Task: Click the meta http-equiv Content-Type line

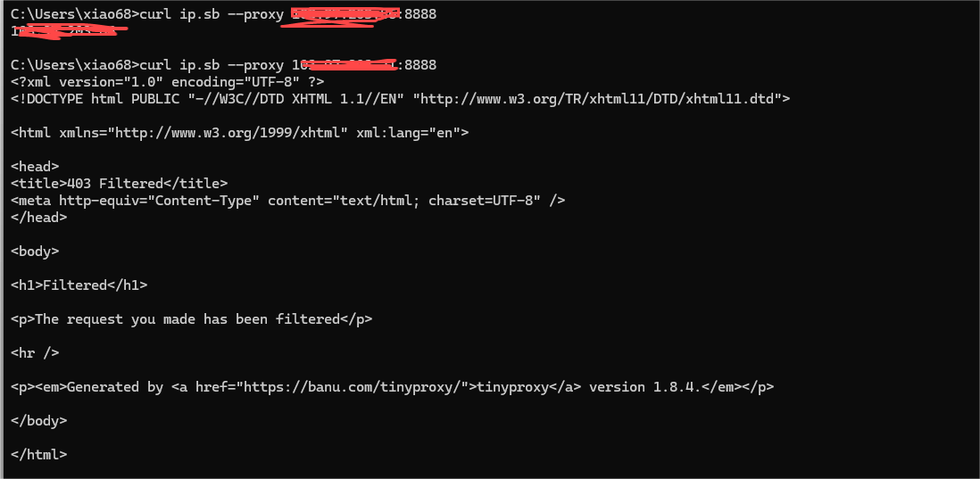Action: tap(287, 201)
